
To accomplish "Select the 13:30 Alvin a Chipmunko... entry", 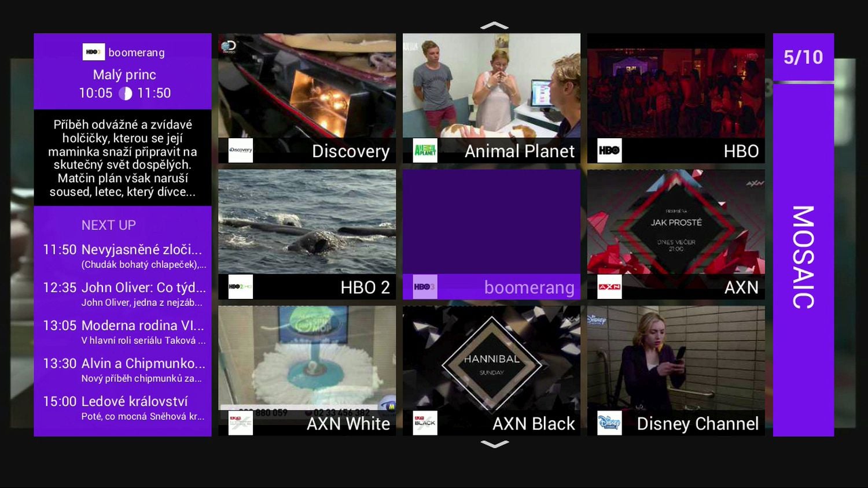I will pos(123,370).
